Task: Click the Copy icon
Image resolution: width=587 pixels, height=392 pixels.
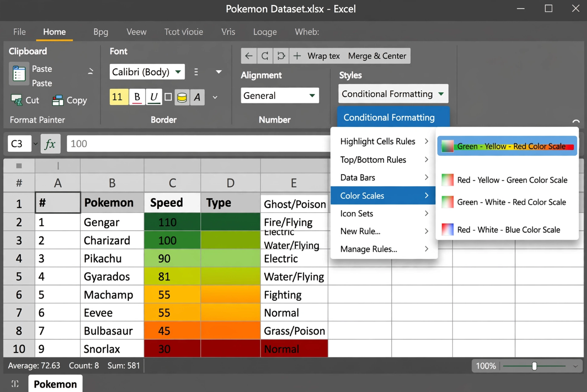Action: tap(58, 100)
